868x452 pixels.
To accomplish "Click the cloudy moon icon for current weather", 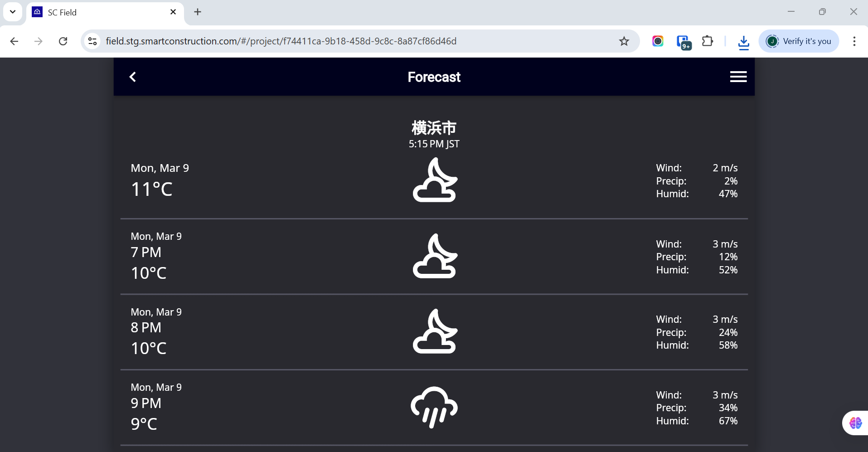I will pyautogui.click(x=434, y=180).
